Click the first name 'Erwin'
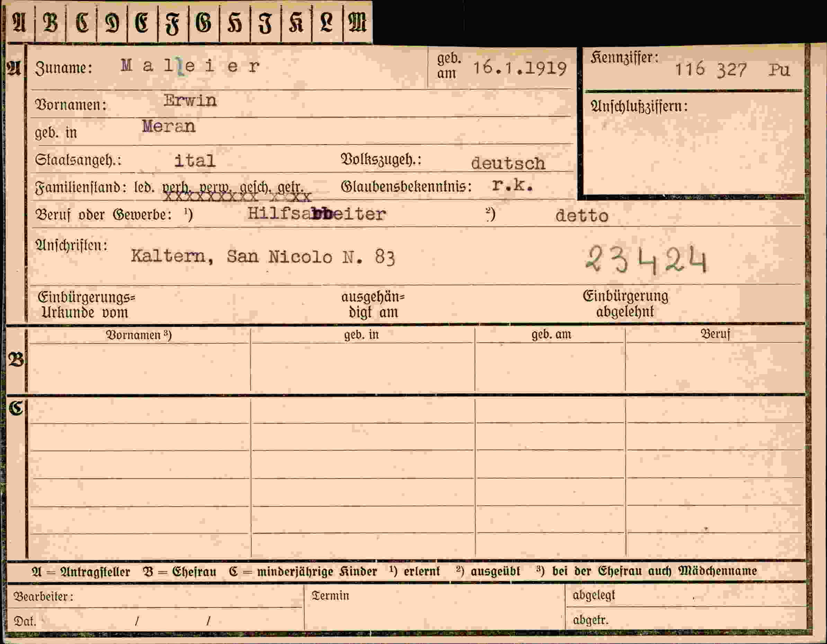 [x=190, y=101]
